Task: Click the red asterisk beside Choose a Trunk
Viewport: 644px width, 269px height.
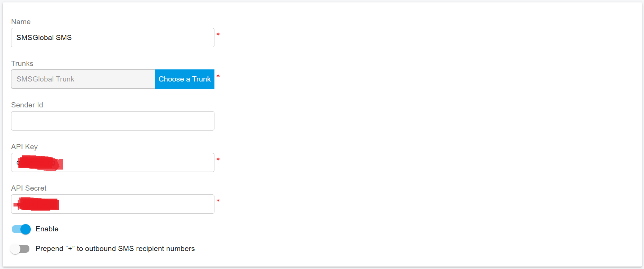Action: click(x=218, y=76)
